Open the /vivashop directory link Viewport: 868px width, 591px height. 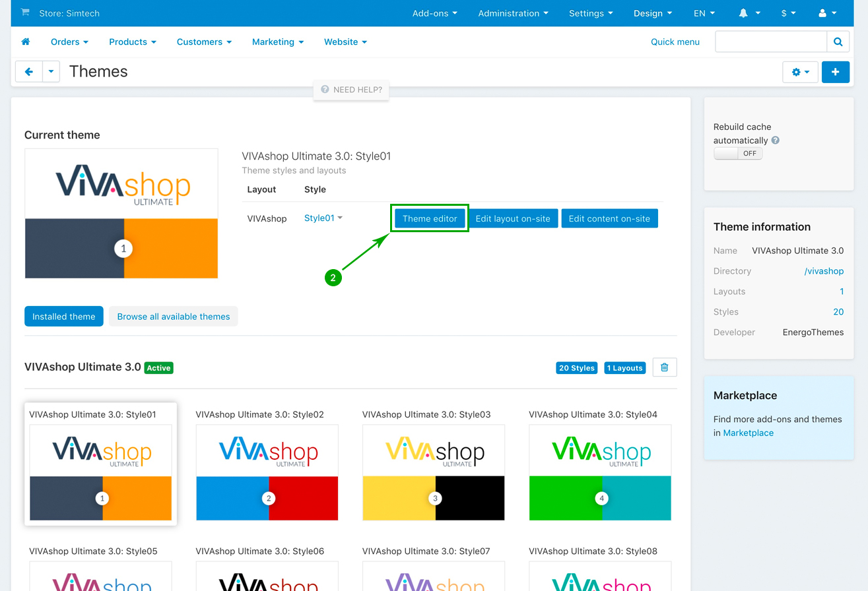pyautogui.click(x=824, y=271)
